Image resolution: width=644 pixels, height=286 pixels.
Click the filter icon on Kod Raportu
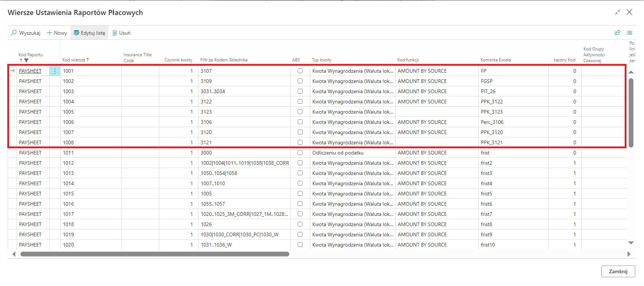click(26, 60)
